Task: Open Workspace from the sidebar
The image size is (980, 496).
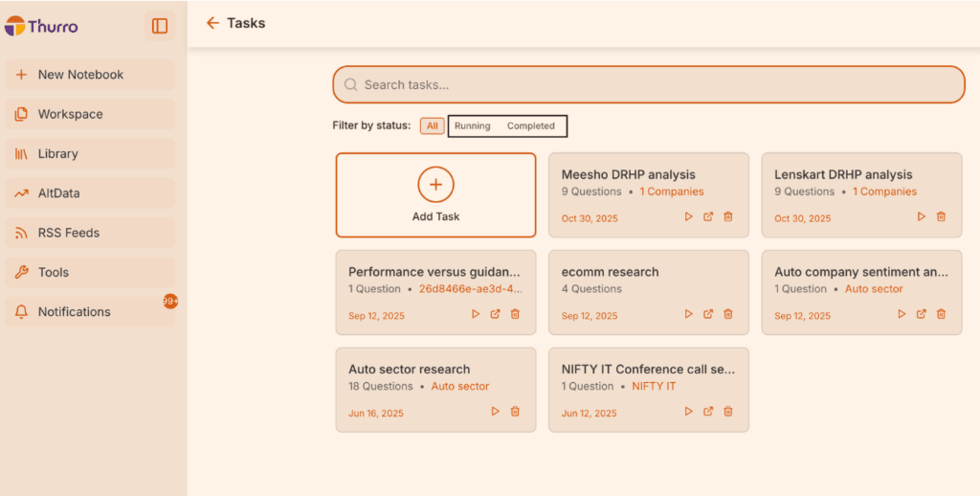Action: (70, 114)
